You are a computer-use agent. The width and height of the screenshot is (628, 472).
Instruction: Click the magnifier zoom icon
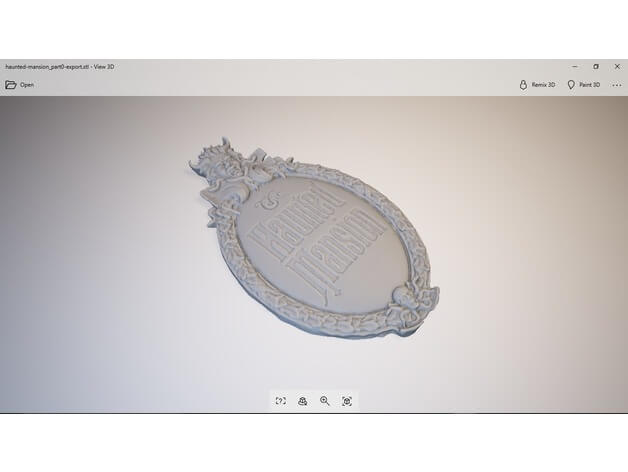(325, 401)
